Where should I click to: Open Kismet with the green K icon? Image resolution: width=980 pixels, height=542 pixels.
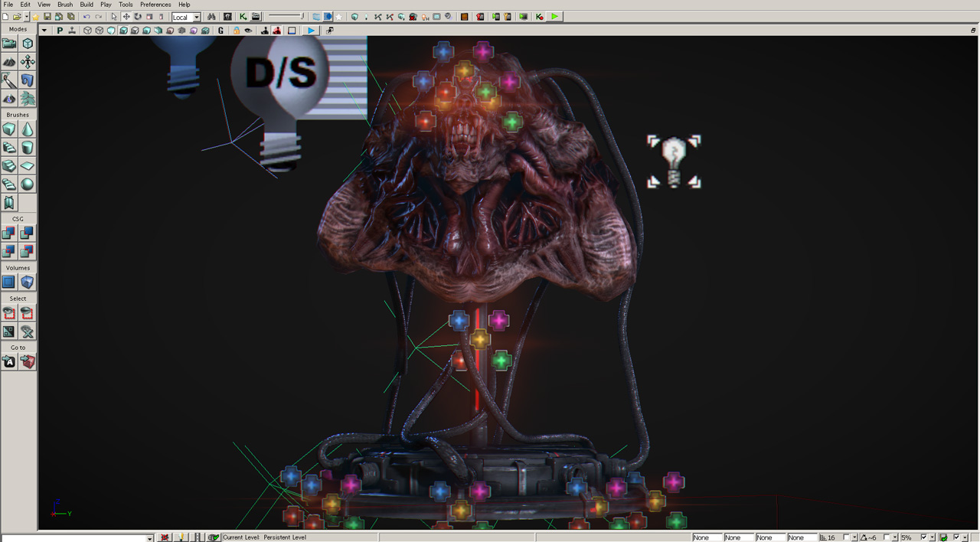(x=243, y=17)
